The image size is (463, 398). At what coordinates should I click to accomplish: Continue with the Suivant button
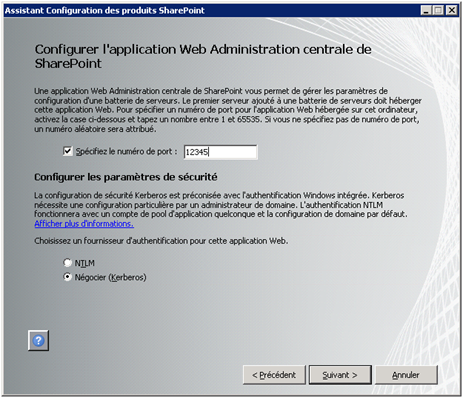pos(340,375)
